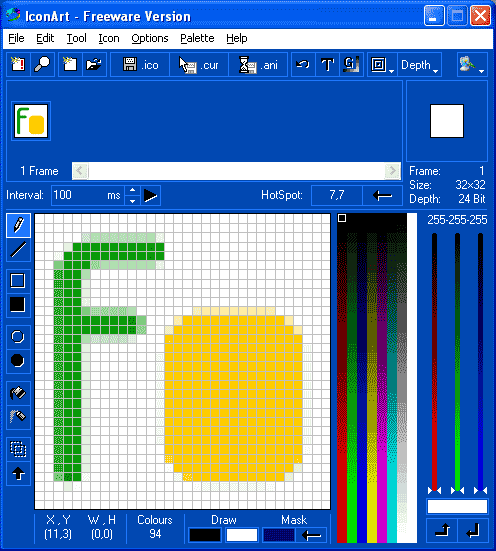Choose the selection marquee tool
The width and height of the screenshot is (496, 551).
click(x=18, y=449)
